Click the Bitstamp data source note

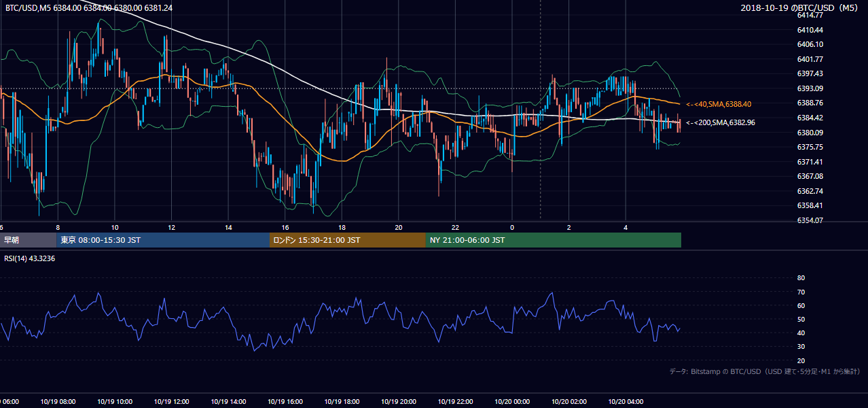(765, 371)
